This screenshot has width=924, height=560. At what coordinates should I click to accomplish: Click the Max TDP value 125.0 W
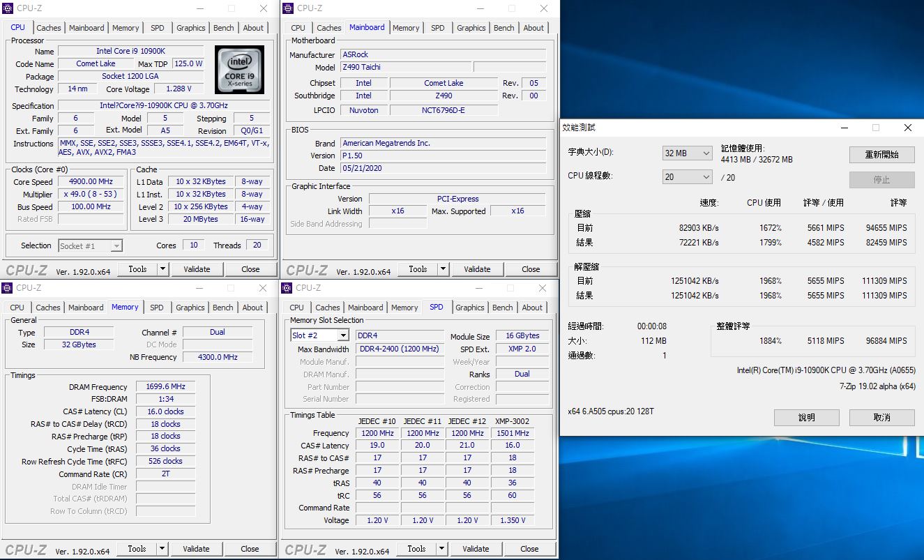coord(188,63)
